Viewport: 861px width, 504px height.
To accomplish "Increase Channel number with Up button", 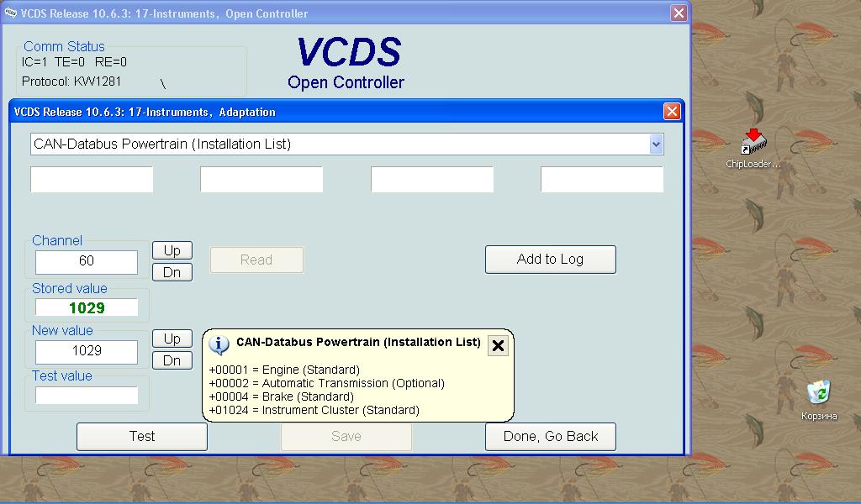I will point(172,250).
